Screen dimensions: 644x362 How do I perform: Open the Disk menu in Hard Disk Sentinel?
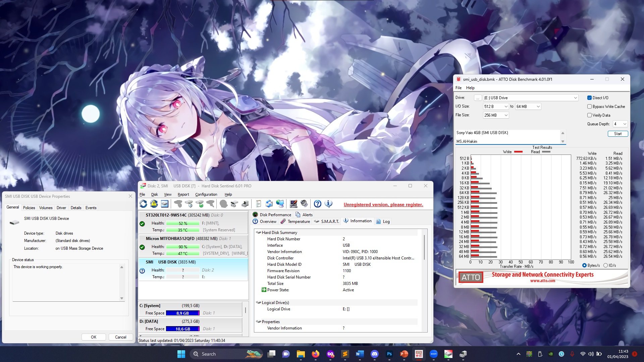[x=155, y=194]
